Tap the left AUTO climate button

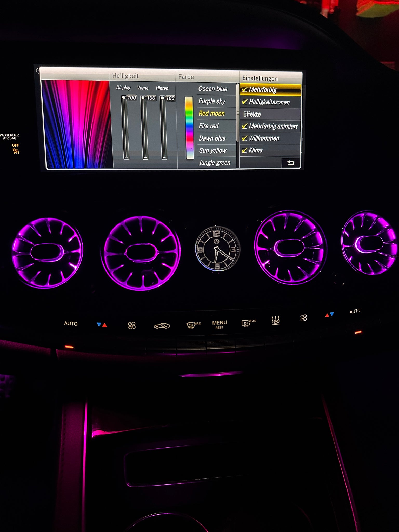pos(71,323)
